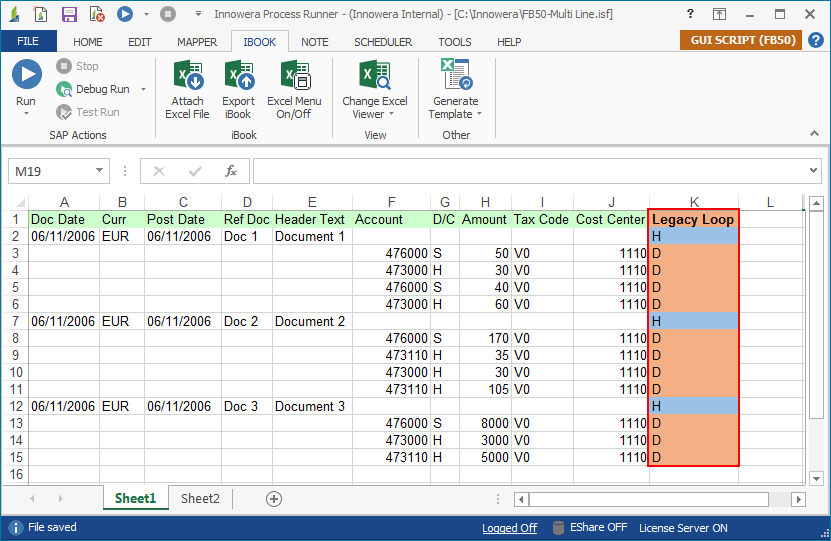Viewport: 831px width, 541px height.
Task: Click the Change Excel Viewer icon
Action: [x=374, y=77]
